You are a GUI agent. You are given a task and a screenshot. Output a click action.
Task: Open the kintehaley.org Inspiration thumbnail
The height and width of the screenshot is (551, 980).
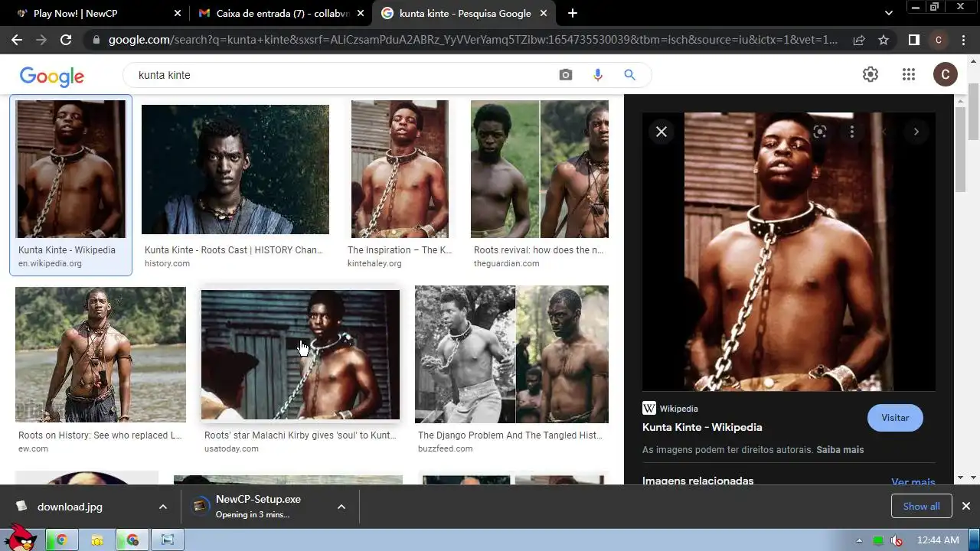pos(400,169)
